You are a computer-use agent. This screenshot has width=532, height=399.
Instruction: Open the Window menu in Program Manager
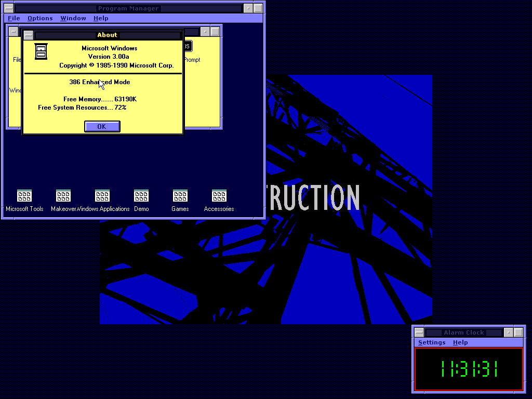point(73,18)
